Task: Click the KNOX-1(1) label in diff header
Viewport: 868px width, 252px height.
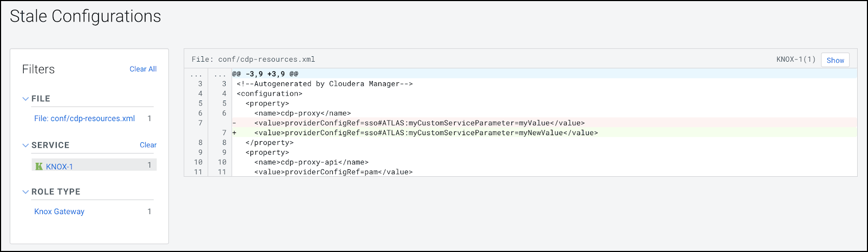Action: 795,59
